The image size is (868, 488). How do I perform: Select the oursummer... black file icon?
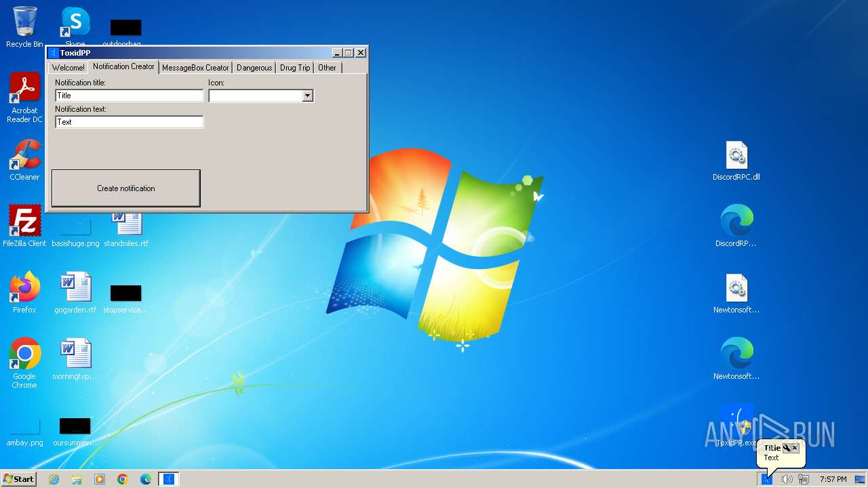click(x=75, y=432)
